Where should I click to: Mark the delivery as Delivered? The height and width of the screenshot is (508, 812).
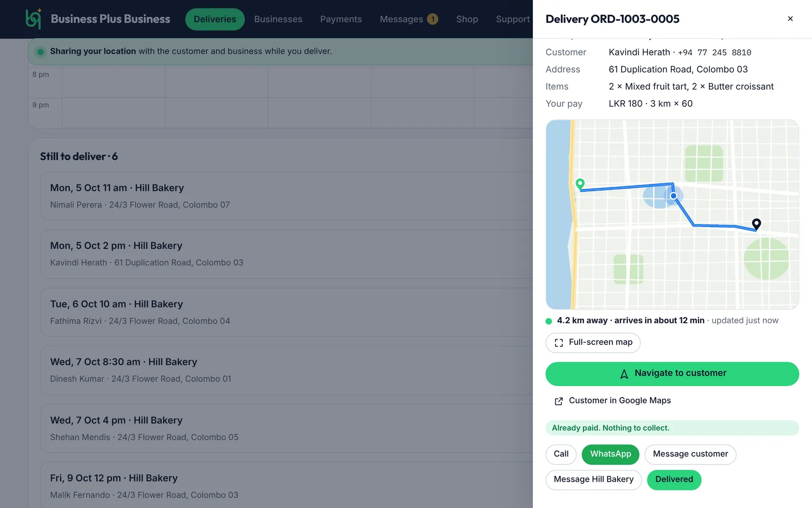674,480
